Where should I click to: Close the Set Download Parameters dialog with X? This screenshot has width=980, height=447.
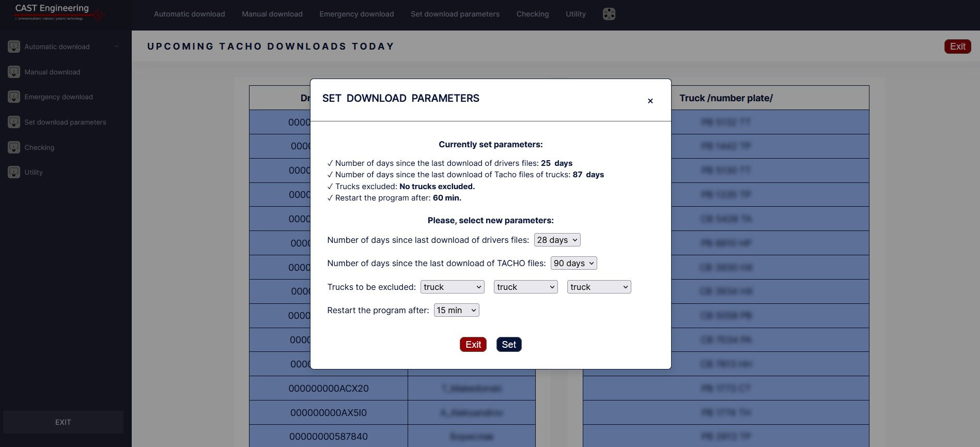click(x=650, y=101)
